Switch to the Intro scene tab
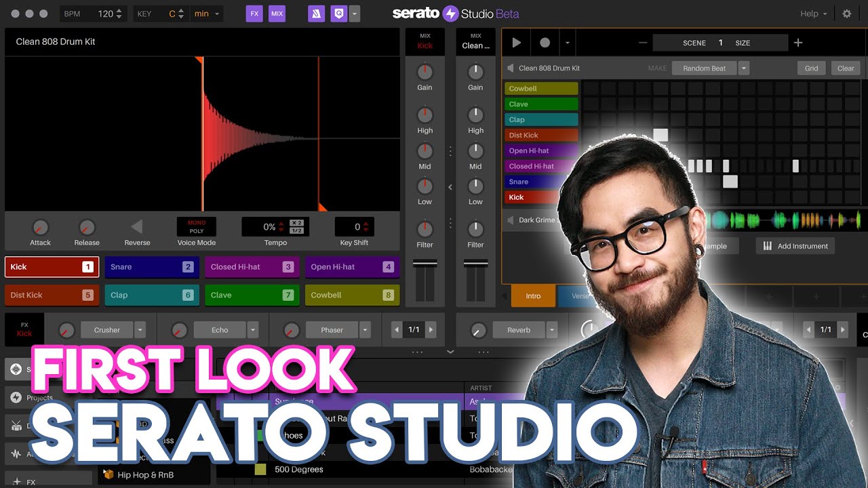868x488 pixels. point(533,296)
